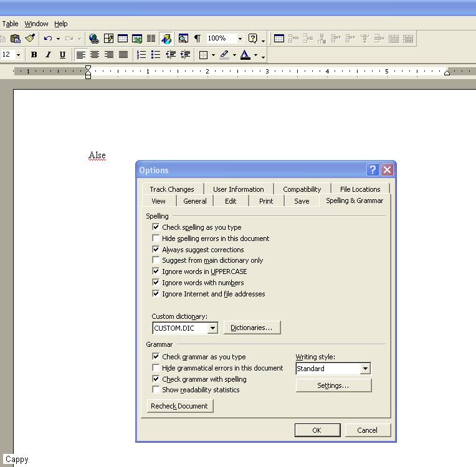Image resolution: width=476 pixels, height=467 pixels.
Task: Open the highlight color dropdown arrow
Action: (234, 55)
